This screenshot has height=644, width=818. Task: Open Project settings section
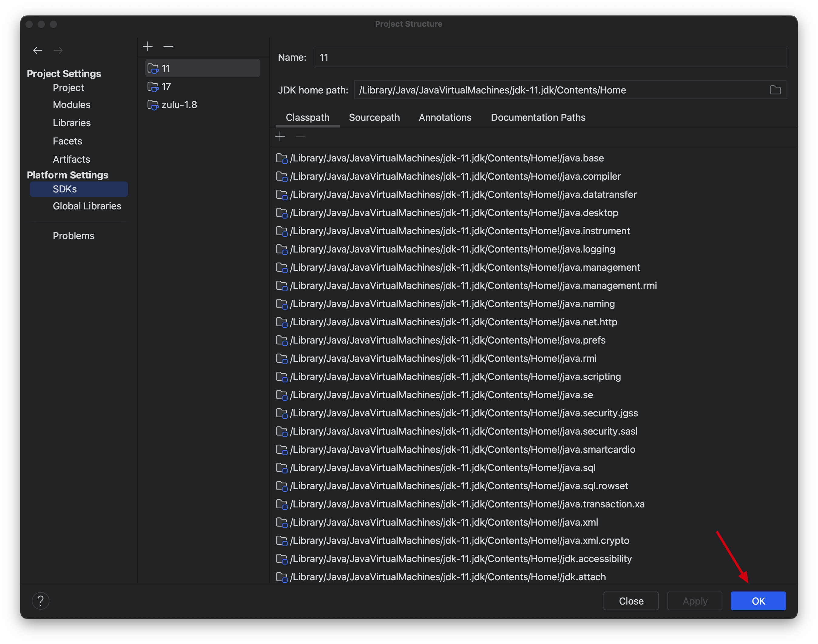[68, 87]
